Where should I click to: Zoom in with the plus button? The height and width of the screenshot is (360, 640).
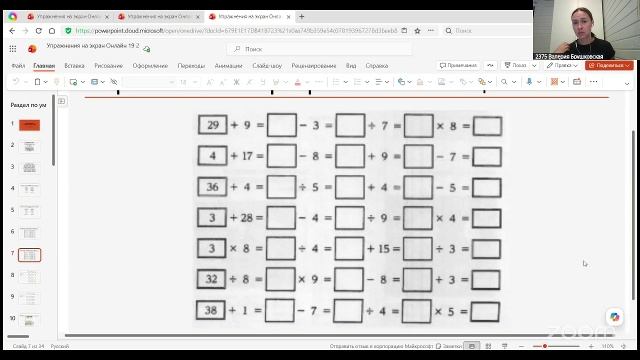(x=591, y=346)
